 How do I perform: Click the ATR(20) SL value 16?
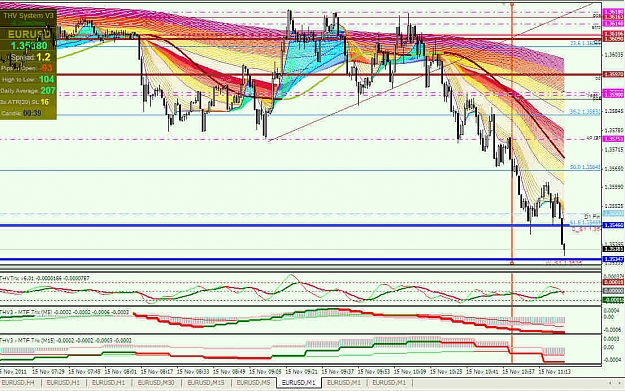click(44, 102)
